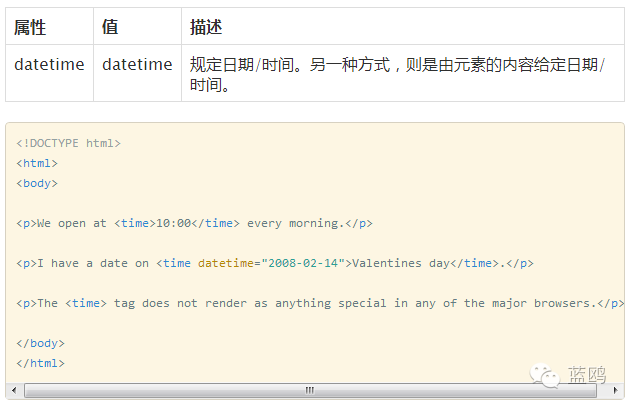This screenshot has width=627, height=406.
Task: Click the "2008-02-14" attribute value
Action: pos(303,263)
